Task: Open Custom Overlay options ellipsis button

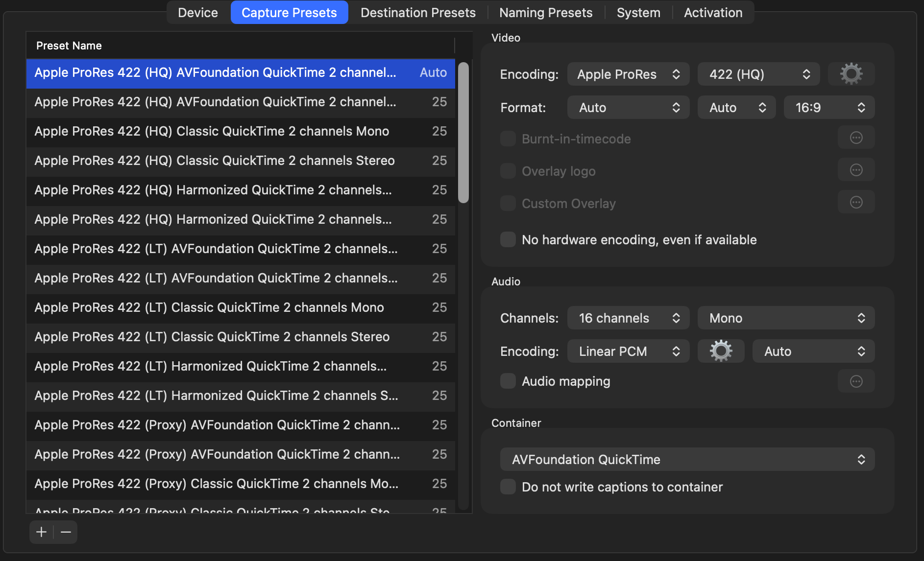Action: (856, 203)
